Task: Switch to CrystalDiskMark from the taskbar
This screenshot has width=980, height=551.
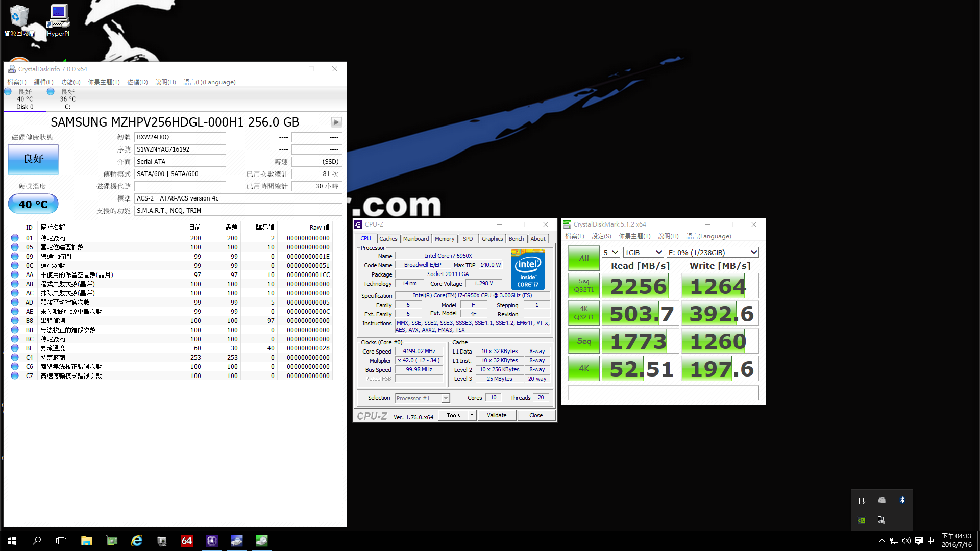Action: click(261, 541)
